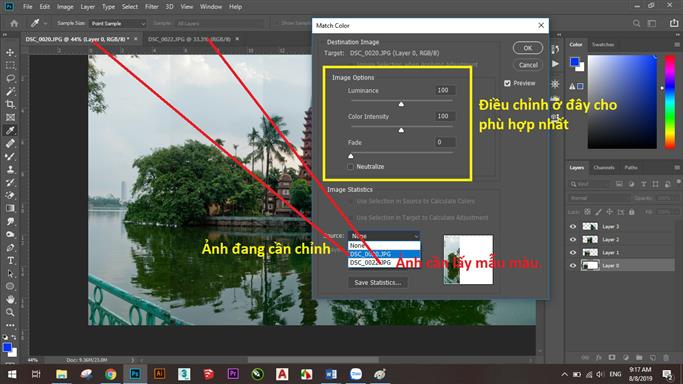Select the Pen tool
This screenshot has height=384, width=683.
tap(10, 248)
